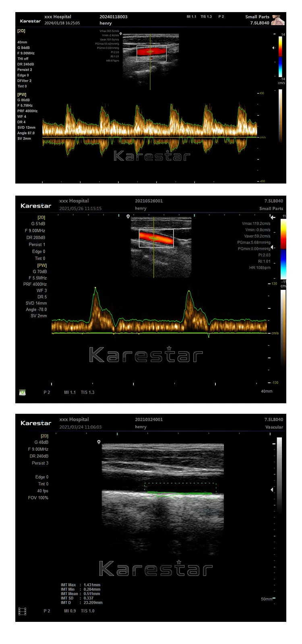Click the Karestar logo in the top image header
The height and width of the screenshot is (644, 302).
(30, 21)
